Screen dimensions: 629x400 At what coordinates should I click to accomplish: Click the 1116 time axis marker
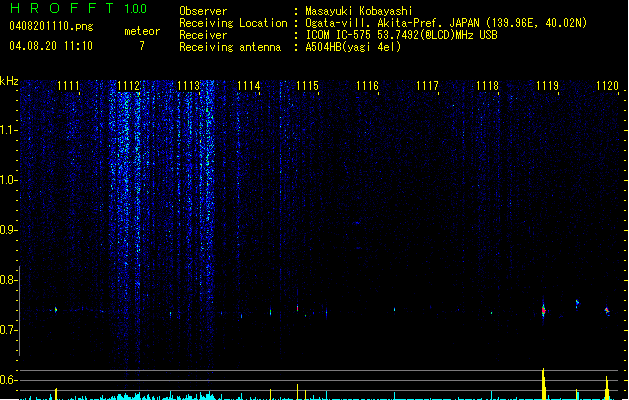pos(367,86)
